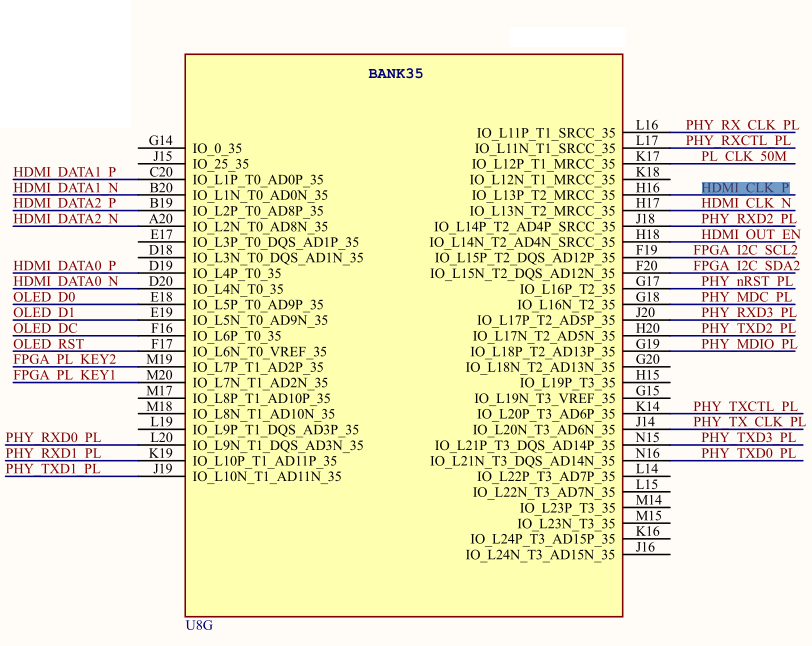Select the PHY_TXD3_PL net label

click(x=749, y=438)
